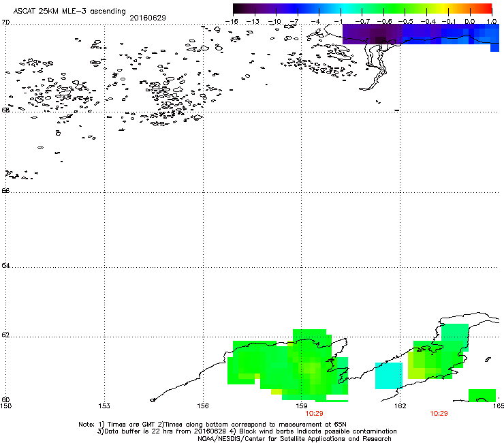
Task: Click the yellow-green data patch near 162.5E
Action: pos(416,365)
